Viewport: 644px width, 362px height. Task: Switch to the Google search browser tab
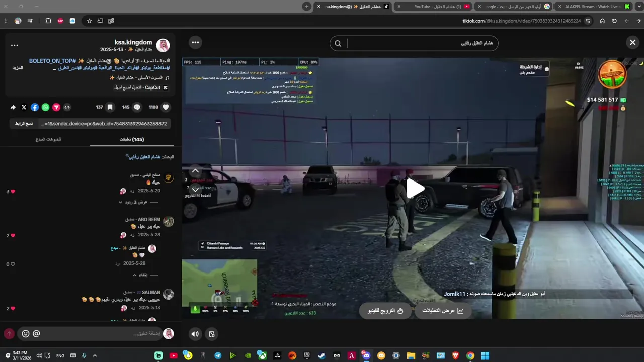tap(514, 7)
